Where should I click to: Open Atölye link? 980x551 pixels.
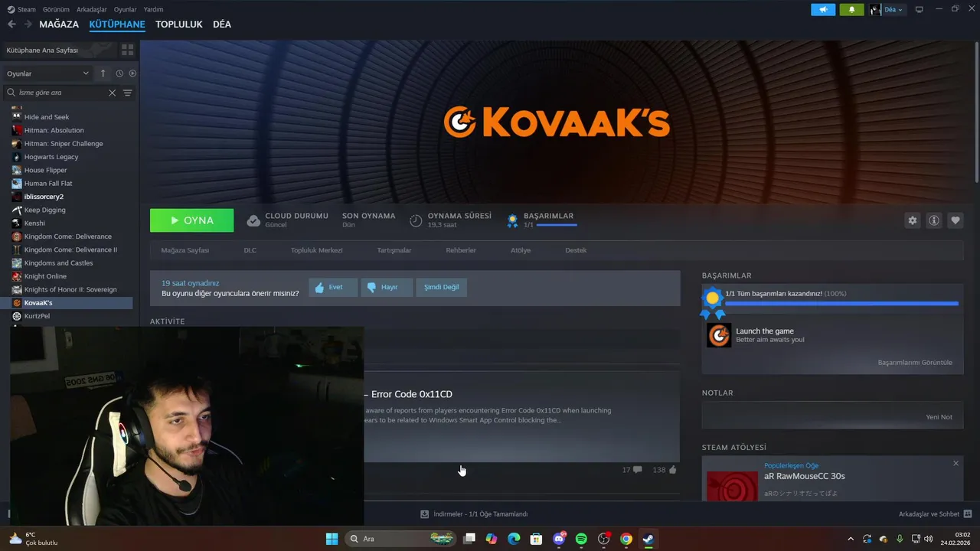coord(521,250)
